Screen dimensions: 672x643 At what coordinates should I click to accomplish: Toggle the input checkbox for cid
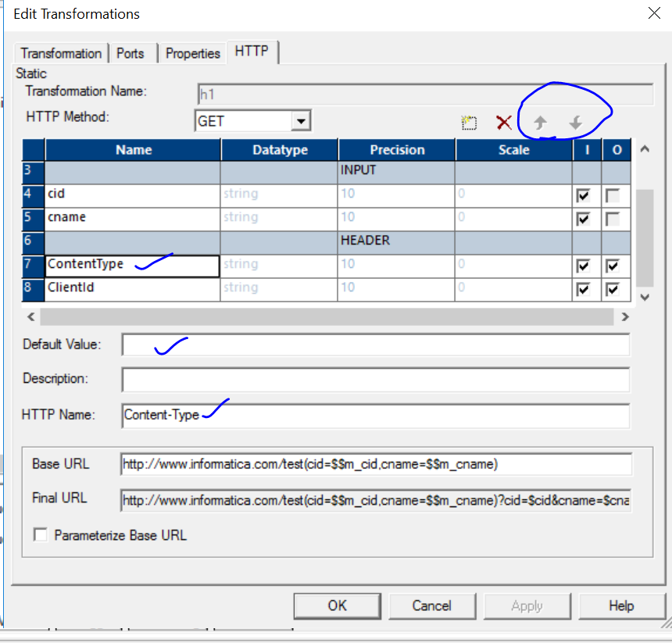583,195
